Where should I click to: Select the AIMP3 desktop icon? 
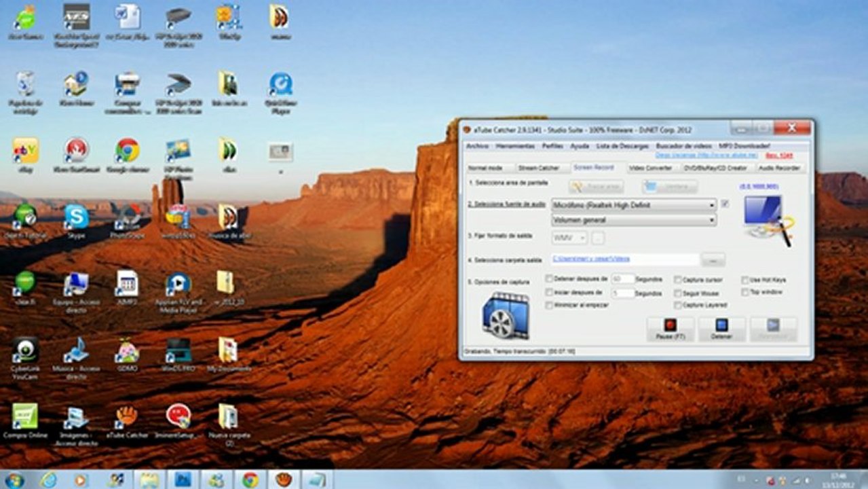point(127,288)
